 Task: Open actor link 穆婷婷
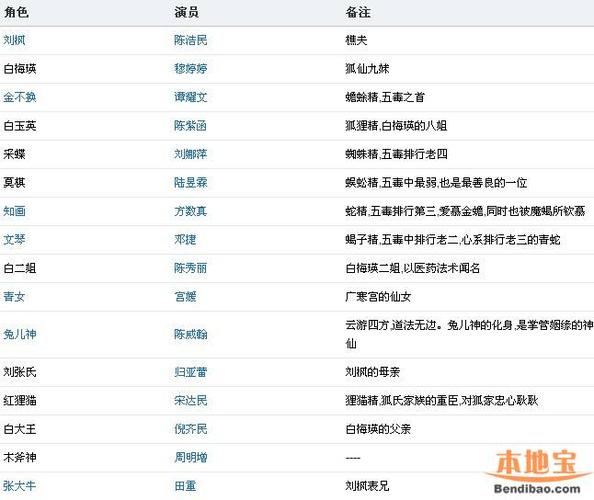tap(191, 69)
